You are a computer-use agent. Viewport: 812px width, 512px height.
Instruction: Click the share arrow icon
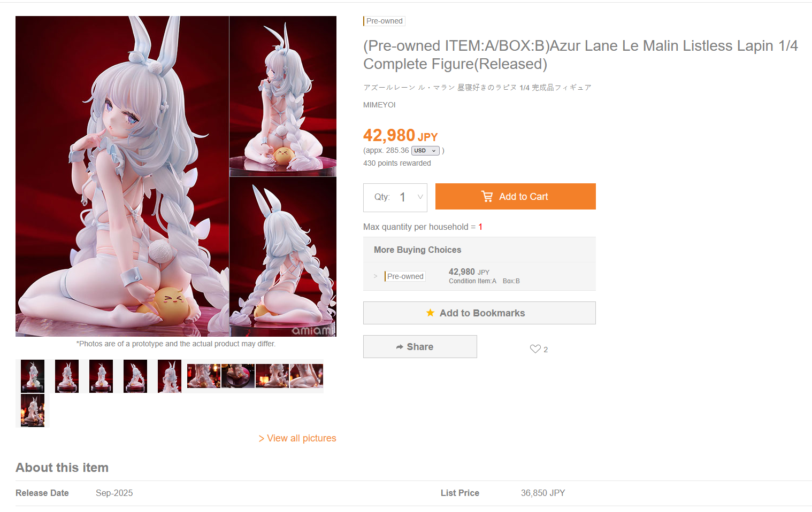coord(400,347)
